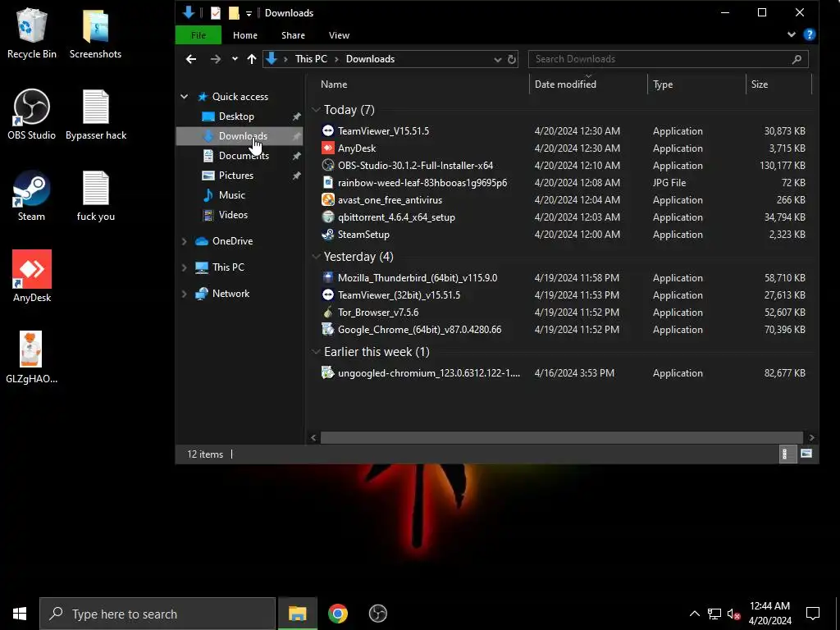
Task: Click the avast_one_free_antivirus file icon
Action: (328, 200)
